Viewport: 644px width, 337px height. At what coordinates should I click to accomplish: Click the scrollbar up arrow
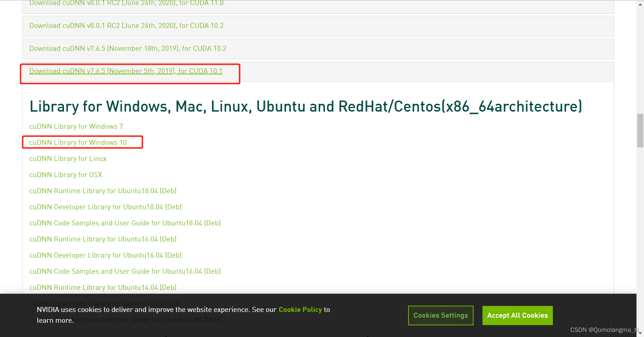(x=640, y=4)
